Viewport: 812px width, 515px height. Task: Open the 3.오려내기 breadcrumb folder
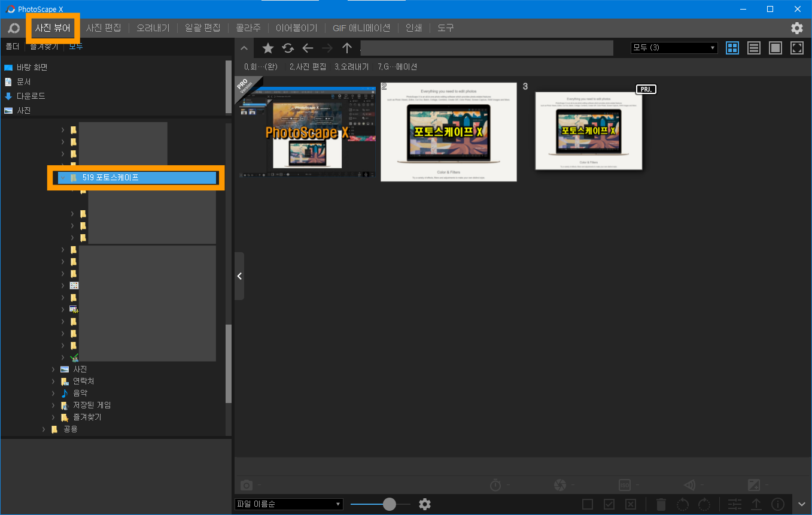352,67
